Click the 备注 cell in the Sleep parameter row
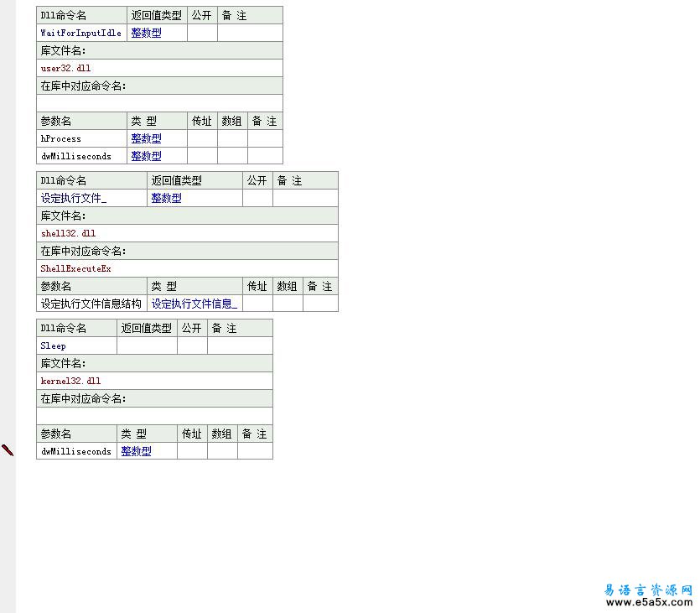This screenshot has height=613, width=700. (252, 451)
